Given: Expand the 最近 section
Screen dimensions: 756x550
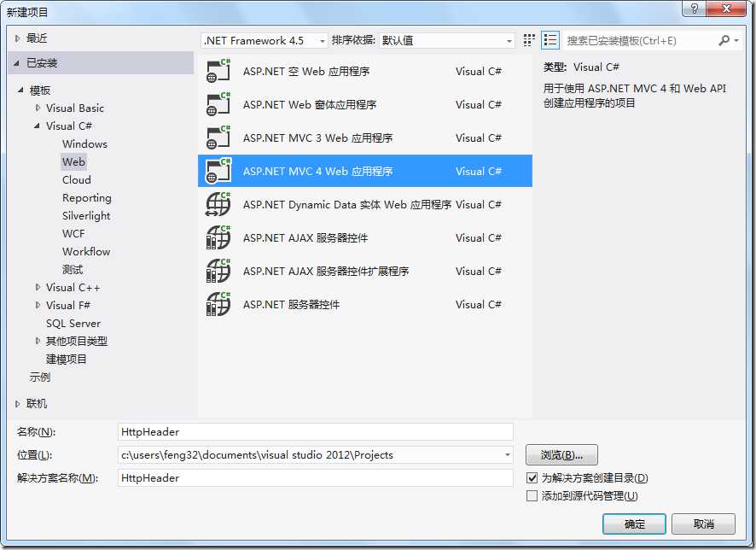Looking at the screenshot, I should click(x=17, y=38).
